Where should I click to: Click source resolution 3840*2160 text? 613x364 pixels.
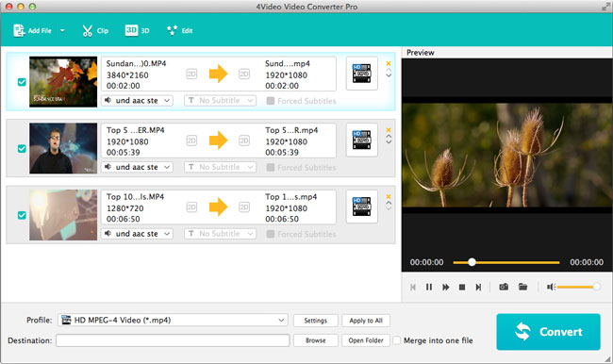point(127,75)
